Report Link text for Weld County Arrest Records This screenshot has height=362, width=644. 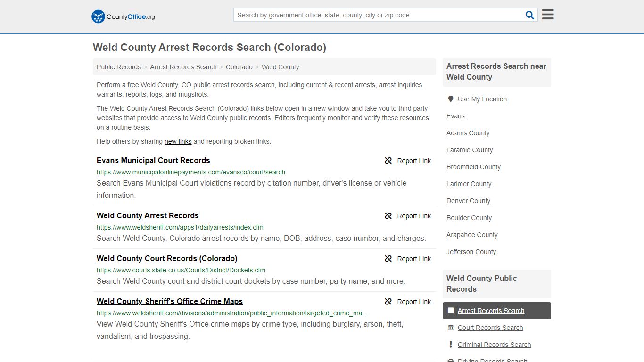point(414,216)
